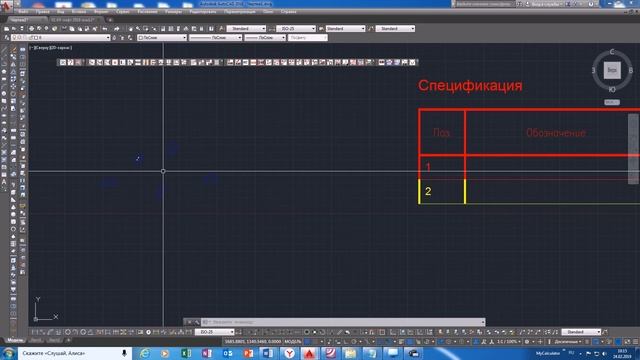
Task: Click the command line input field
Action: 343,322
